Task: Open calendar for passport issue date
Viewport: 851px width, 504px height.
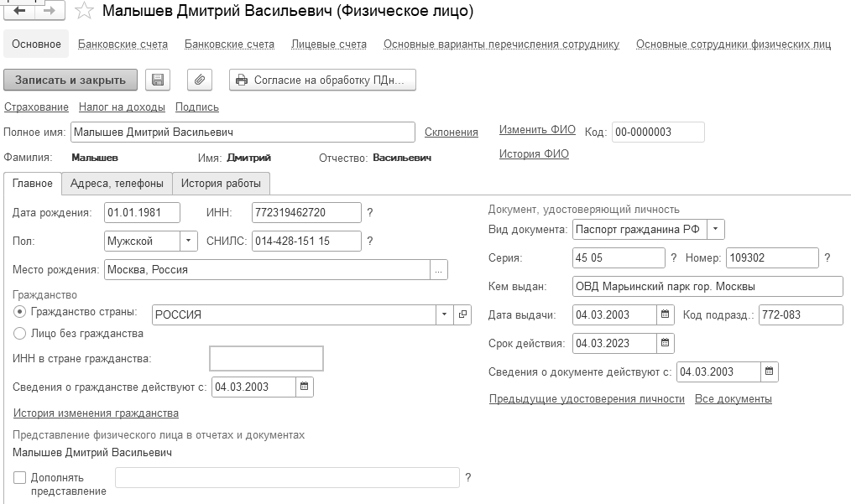Action: pos(666,314)
